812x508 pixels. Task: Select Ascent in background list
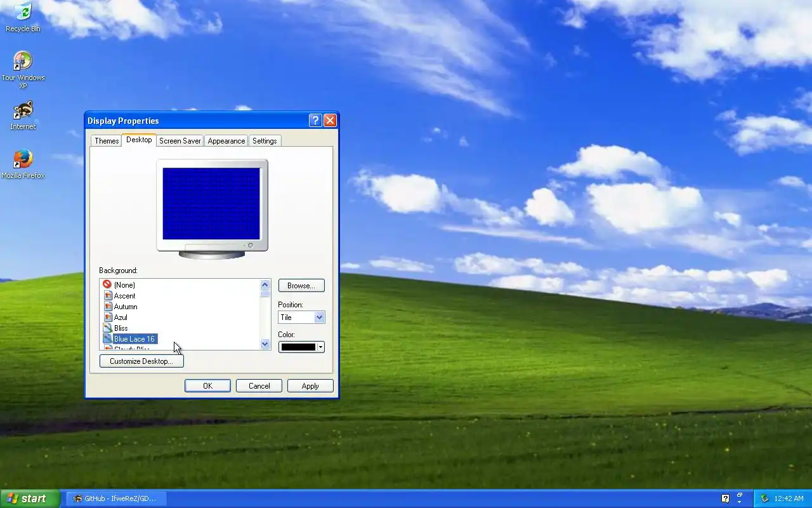tap(124, 296)
